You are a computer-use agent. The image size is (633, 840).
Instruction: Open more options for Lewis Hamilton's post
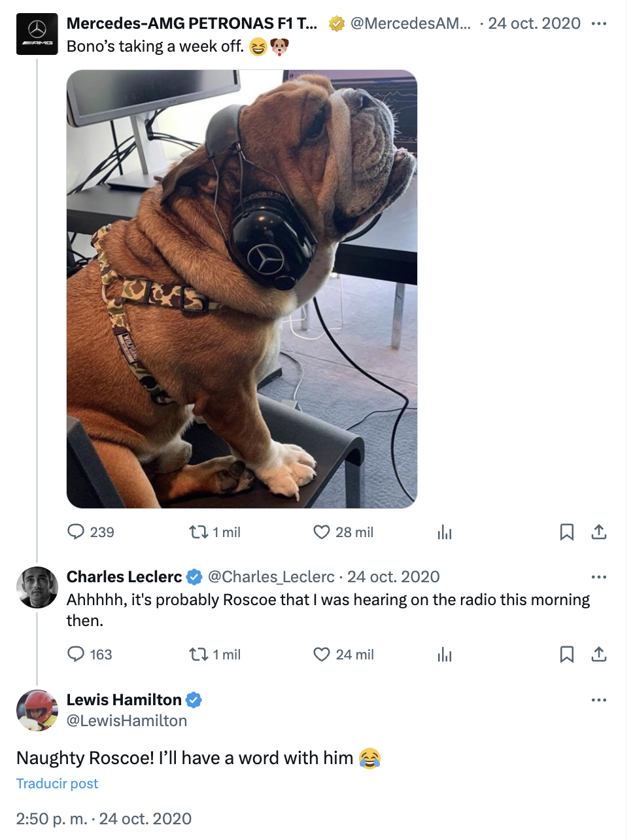coord(598,700)
